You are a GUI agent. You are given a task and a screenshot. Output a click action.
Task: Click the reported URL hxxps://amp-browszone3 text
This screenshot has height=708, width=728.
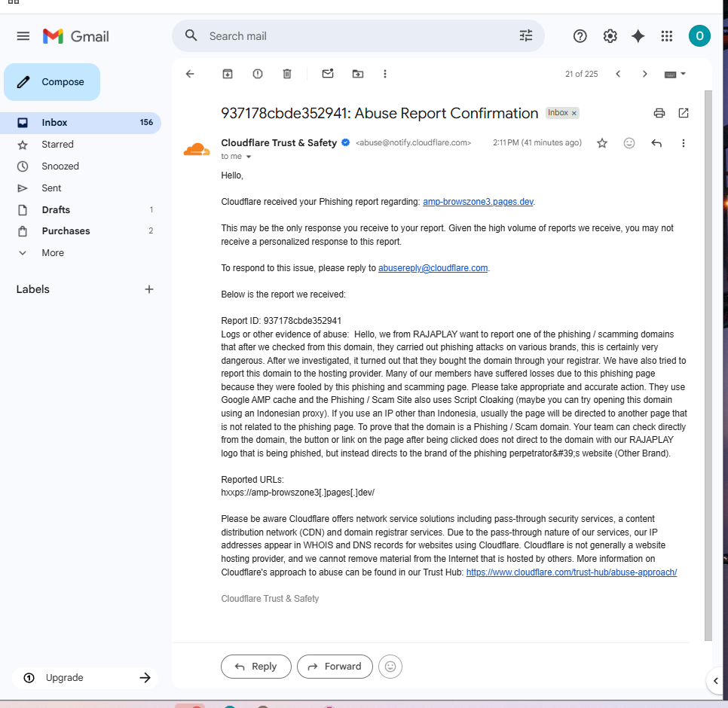[298, 493]
